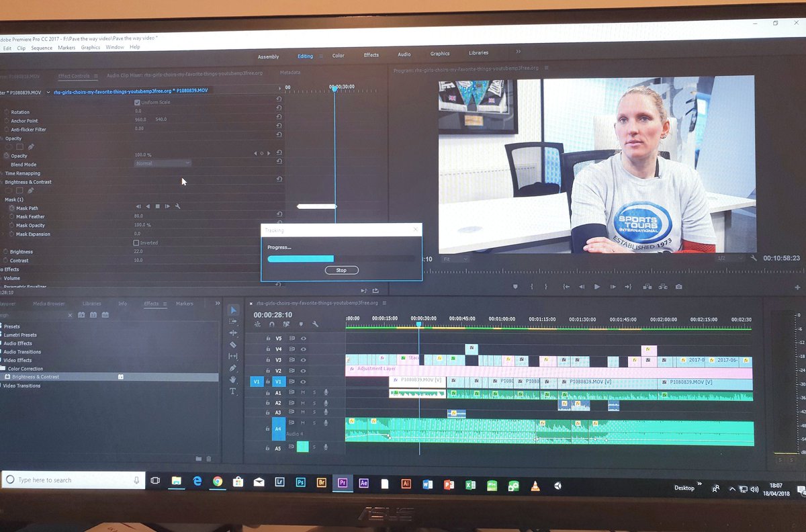Select the Slip tool
Screen dimensions: 806x532
233,356
